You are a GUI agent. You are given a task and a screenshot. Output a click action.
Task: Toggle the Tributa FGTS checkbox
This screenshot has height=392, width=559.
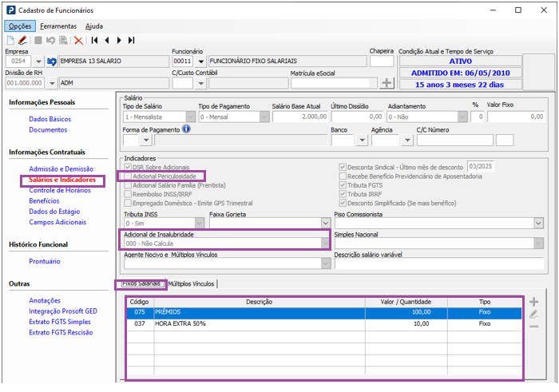click(343, 185)
